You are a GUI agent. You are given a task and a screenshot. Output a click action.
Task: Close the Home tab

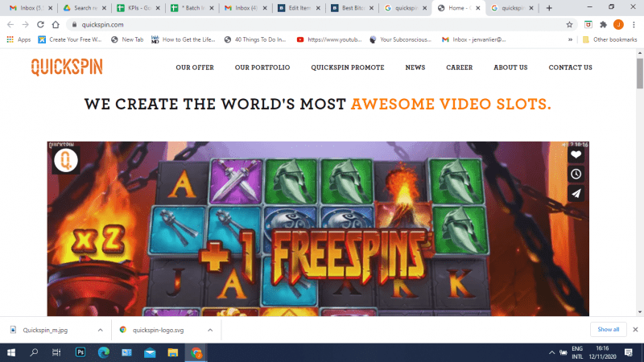[478, 8]
